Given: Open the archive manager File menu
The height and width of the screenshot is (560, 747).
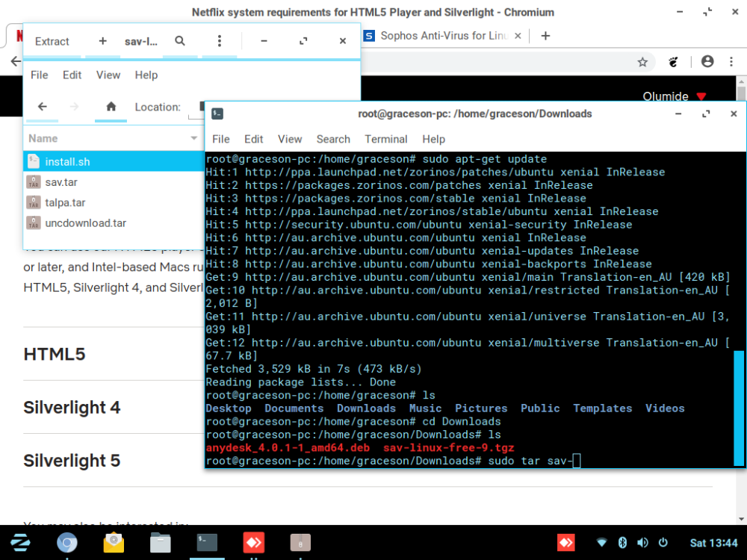Looking at the screenshot, I should (x=39, y=75).
